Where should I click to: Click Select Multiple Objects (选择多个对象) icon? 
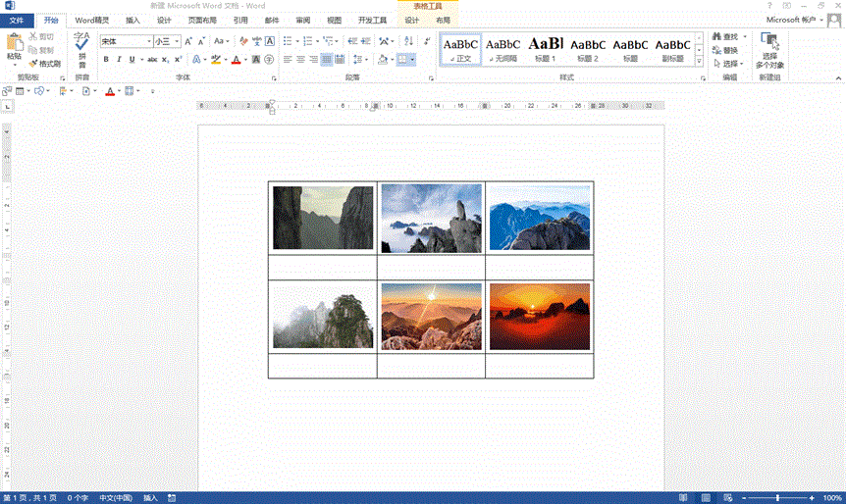click(x=769, y=49)
